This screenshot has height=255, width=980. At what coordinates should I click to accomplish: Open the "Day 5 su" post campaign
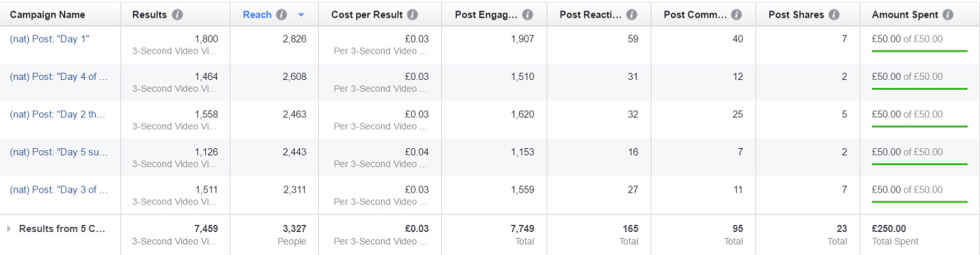(59, 152)
